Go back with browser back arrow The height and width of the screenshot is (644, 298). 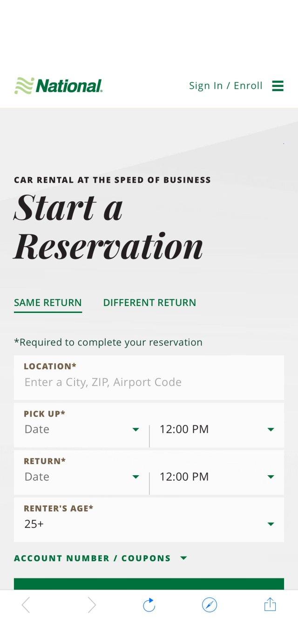pos(26,605)
